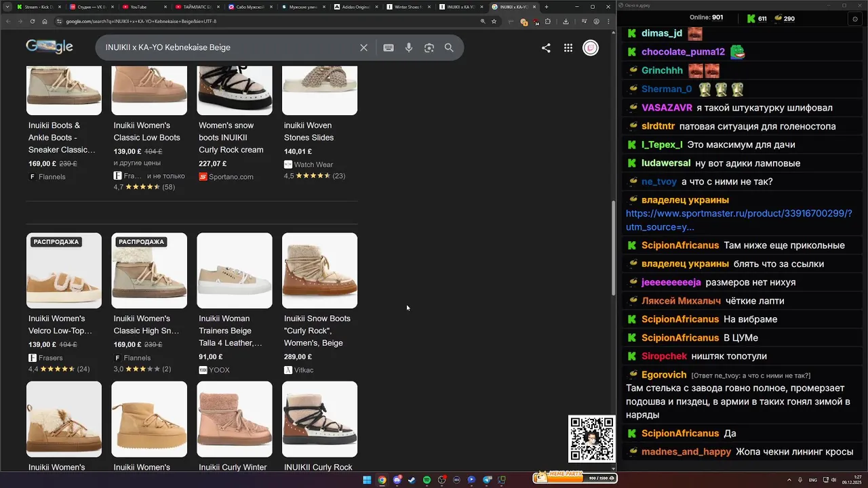Open Windows Start menu
Viewport: 868px width, 488px height.
367,480
